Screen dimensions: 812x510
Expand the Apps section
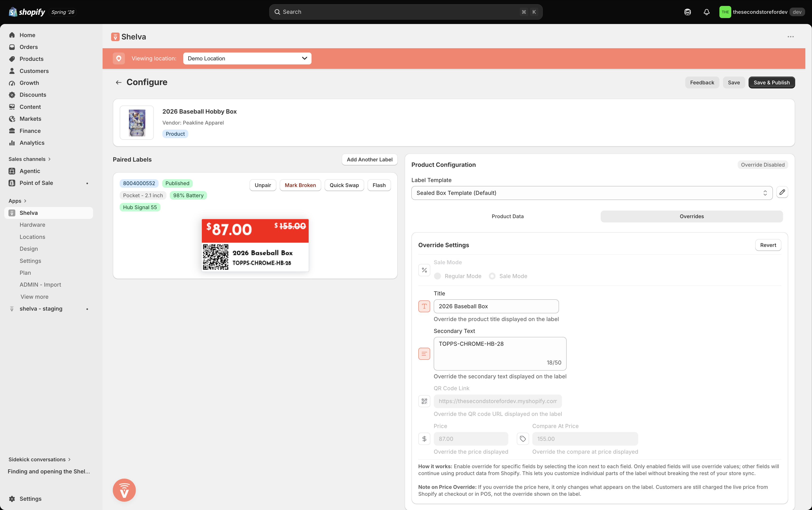[x=18, y=201]
